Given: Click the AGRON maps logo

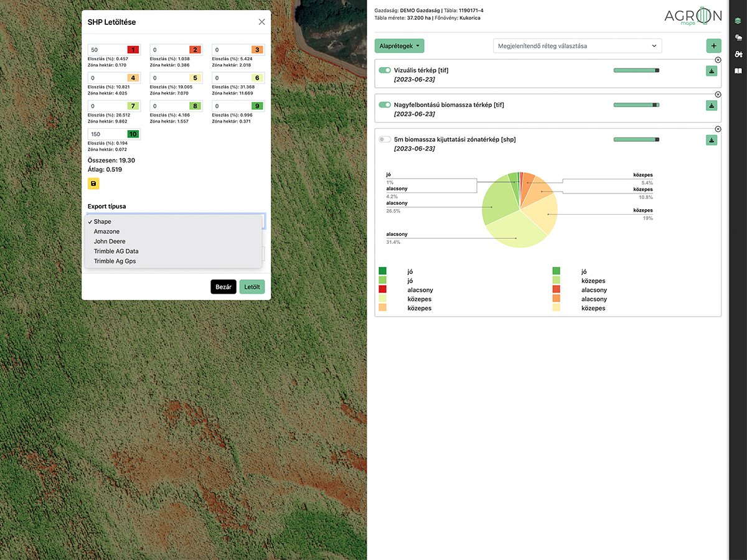Looking at the screenshot, I should pos(693,16).
